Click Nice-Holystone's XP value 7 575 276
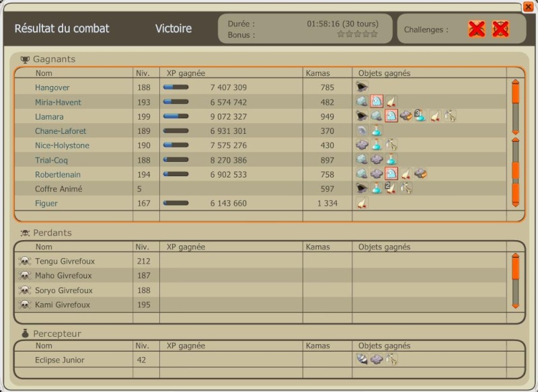This screenshot has height=392, width=538. [228, 145]
